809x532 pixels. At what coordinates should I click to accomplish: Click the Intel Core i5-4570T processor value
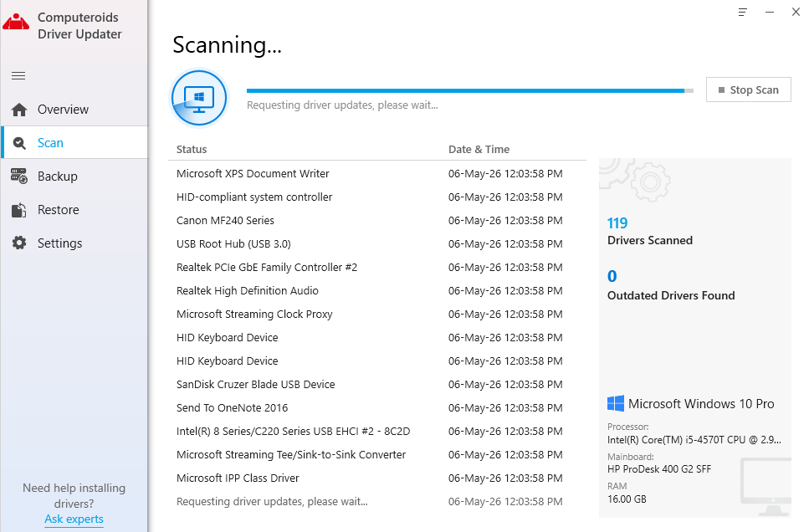694,440
